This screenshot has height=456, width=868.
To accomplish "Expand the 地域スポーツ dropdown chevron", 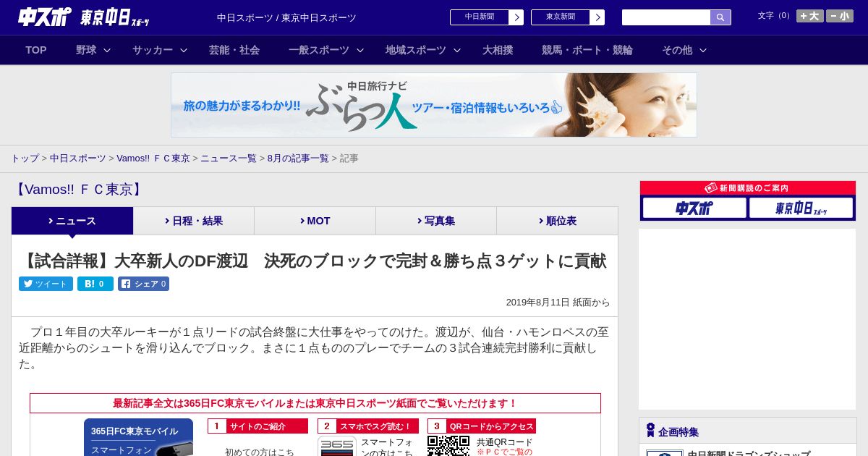I will pos(457,51).
